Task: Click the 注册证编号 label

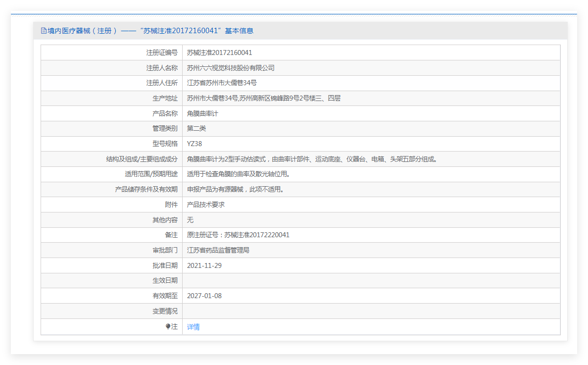Action: click(162, 53)
